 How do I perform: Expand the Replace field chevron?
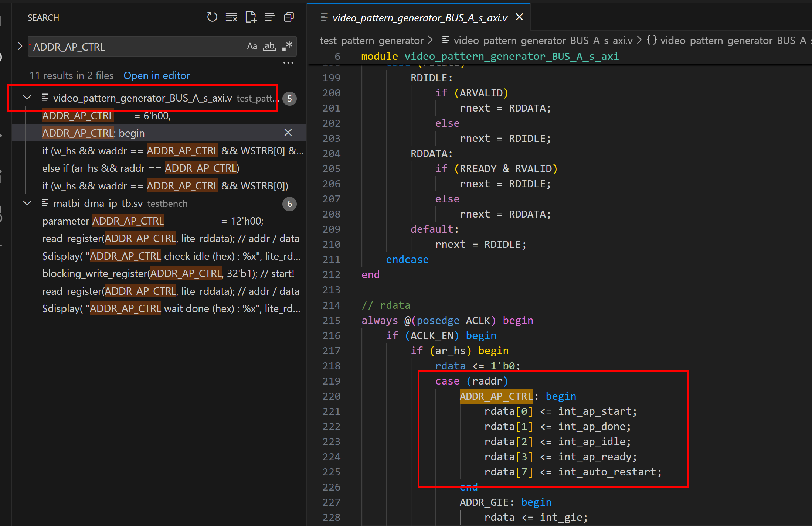[20, 47]
